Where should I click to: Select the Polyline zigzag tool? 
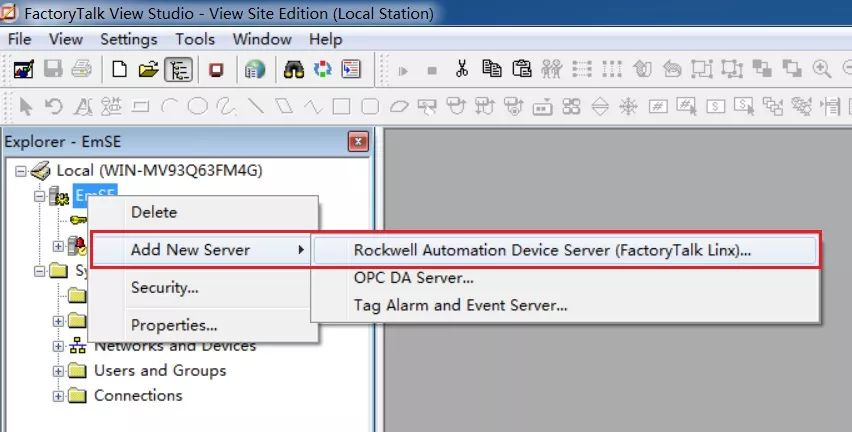click(x=313, y=106)
